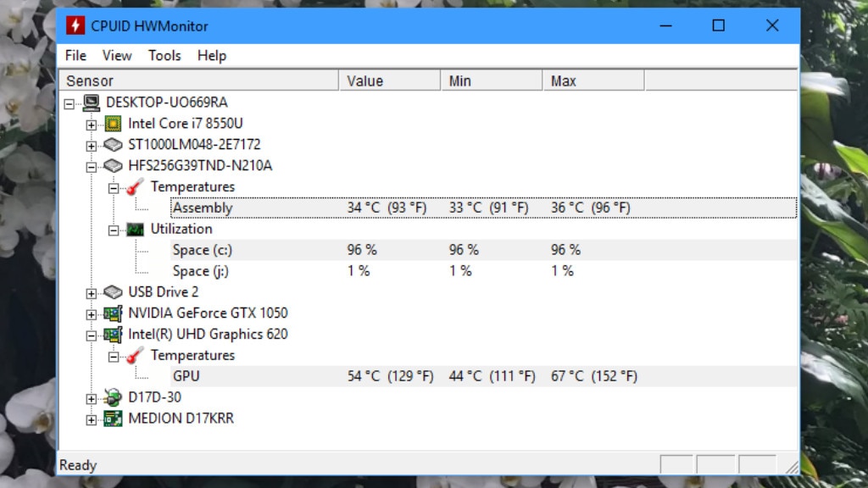Open the Tools menu
The image size is (868, 488).
(164, 55)
